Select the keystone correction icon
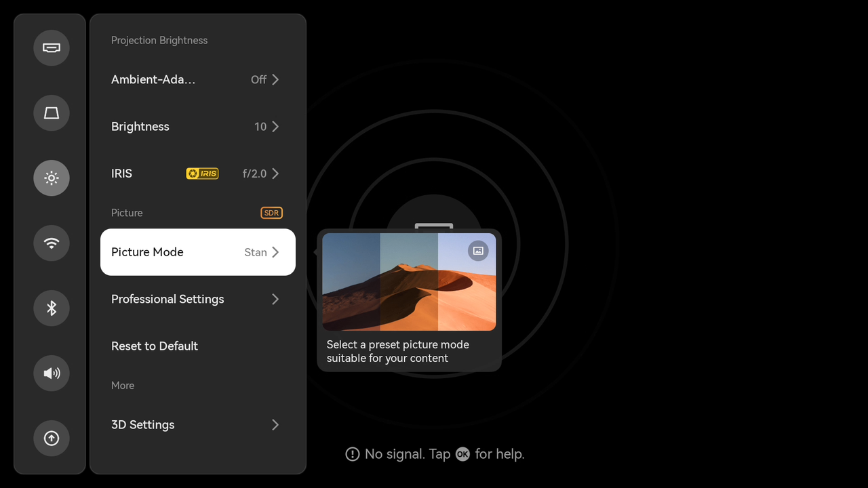Viewport: 868px width, 488px height. click(52, 113)
